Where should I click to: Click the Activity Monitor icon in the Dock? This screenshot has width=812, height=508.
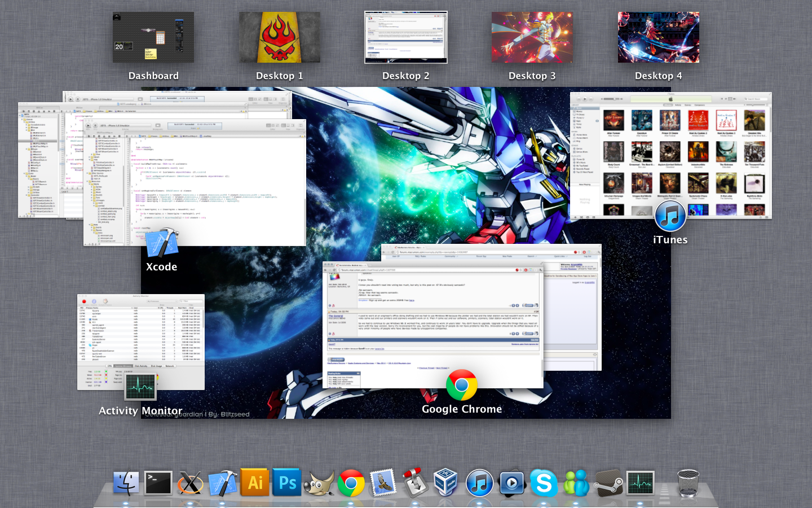pyautogui.click(x=641, y=484)
